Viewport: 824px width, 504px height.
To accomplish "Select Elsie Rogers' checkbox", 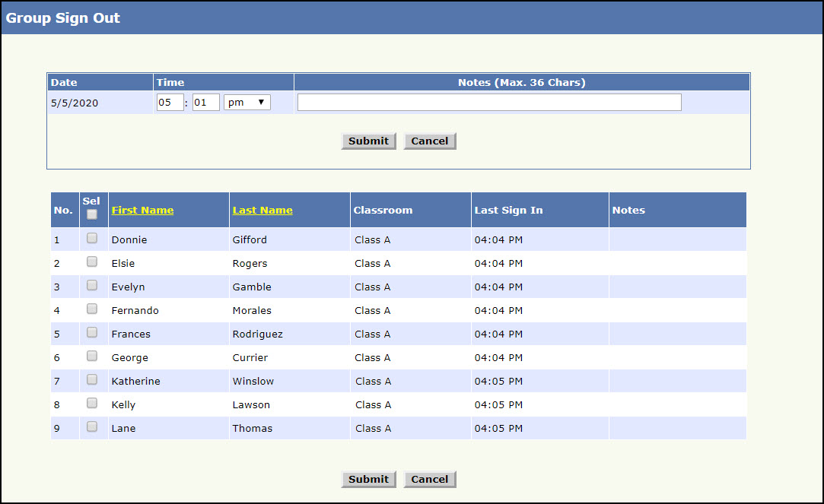I will point(92,262).
